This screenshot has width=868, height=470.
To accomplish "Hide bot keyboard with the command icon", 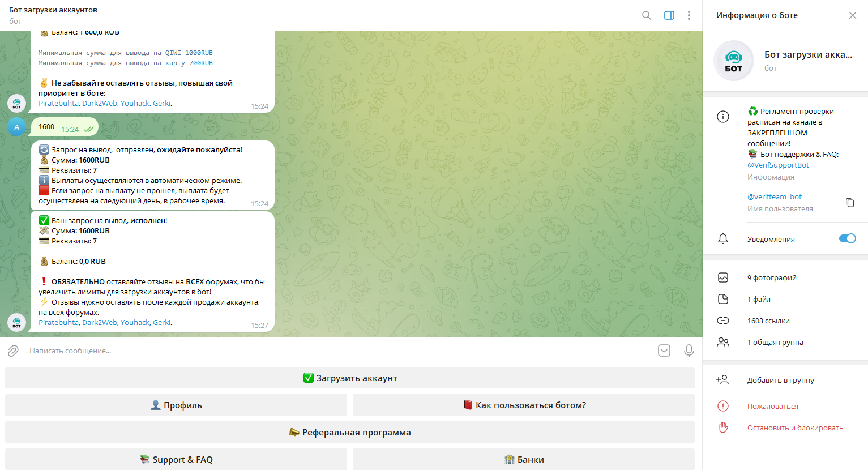I will pyautogui.click(x=664, y=351).
